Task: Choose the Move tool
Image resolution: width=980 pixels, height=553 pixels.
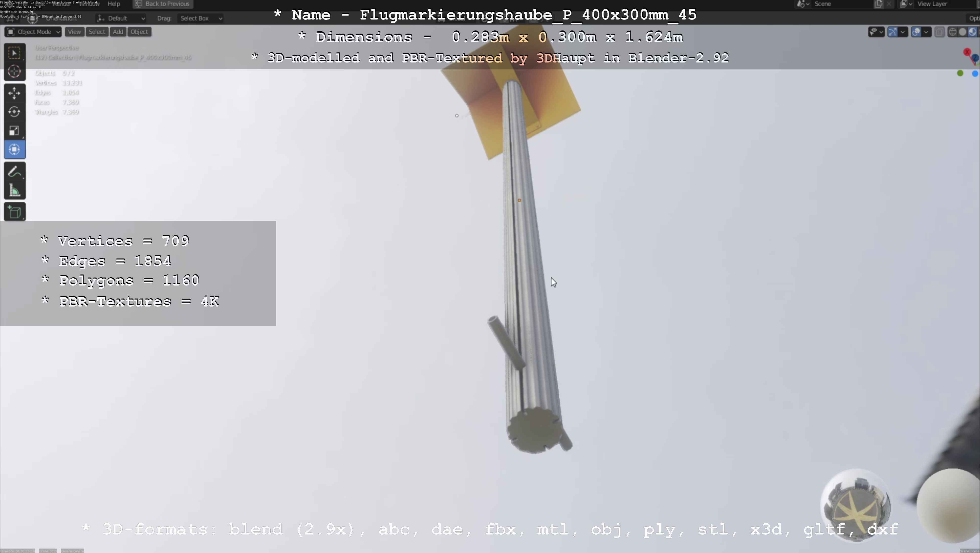Action: coord(14,93)
